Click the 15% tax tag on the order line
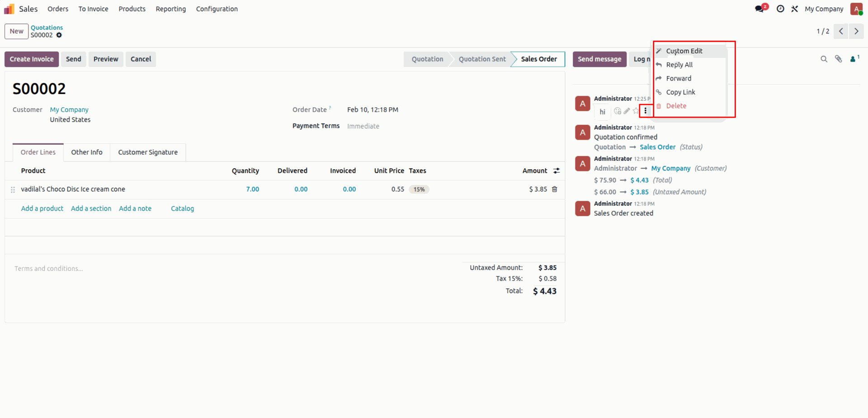The width and height of the screenshot is (868, 418). click(419, 190)
